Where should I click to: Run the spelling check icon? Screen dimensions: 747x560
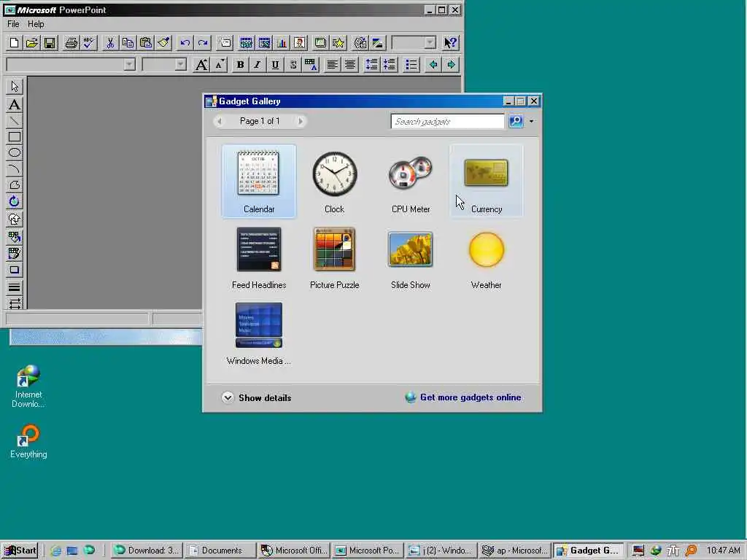click(x=88, y=43)
